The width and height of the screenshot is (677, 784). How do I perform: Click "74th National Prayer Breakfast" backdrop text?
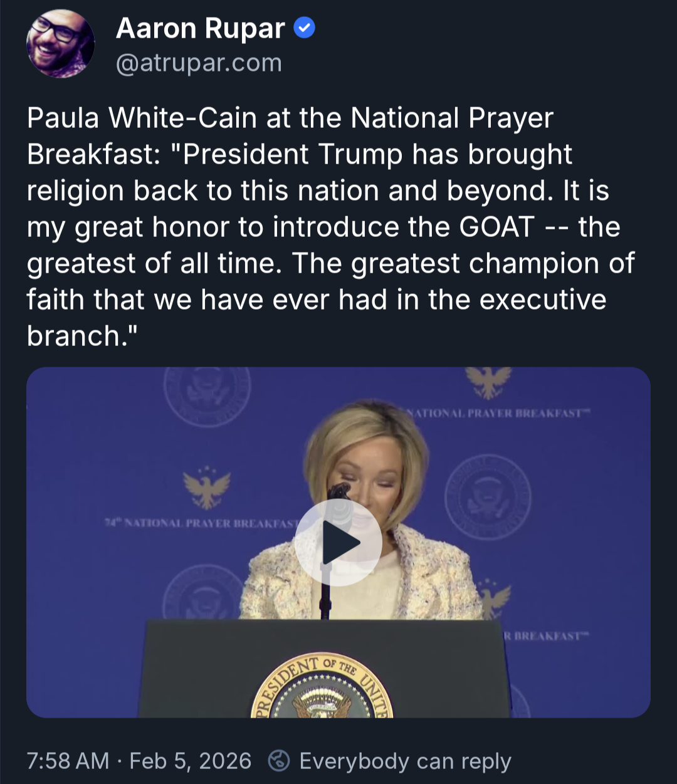[201, 523]
